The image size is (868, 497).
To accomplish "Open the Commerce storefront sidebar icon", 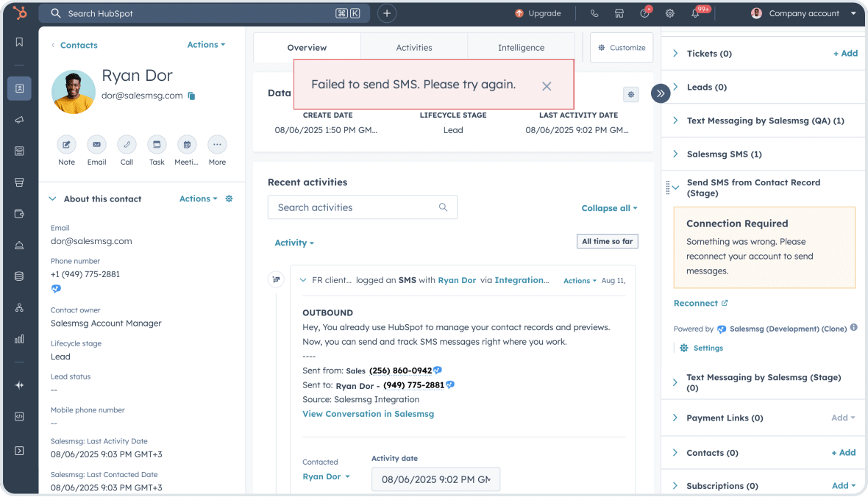I will pos(19,182).
